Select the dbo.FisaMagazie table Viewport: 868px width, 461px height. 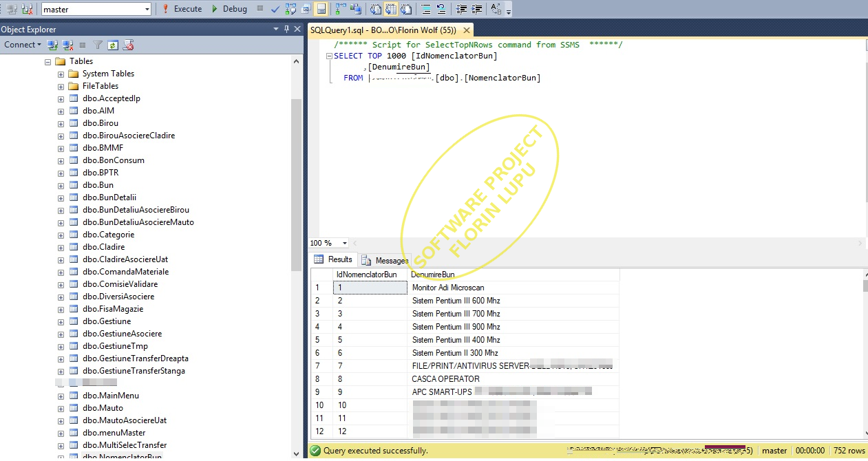point(113,309)
